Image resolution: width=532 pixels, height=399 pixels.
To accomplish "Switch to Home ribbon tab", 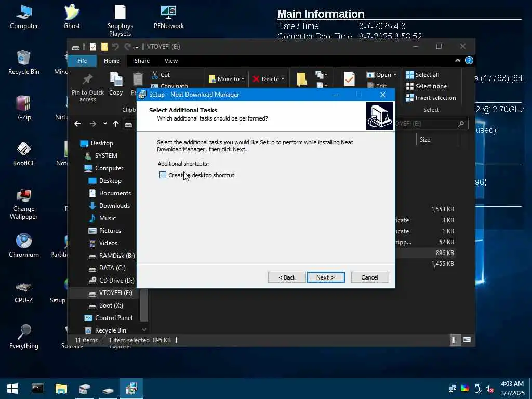I will click(112, 61).
